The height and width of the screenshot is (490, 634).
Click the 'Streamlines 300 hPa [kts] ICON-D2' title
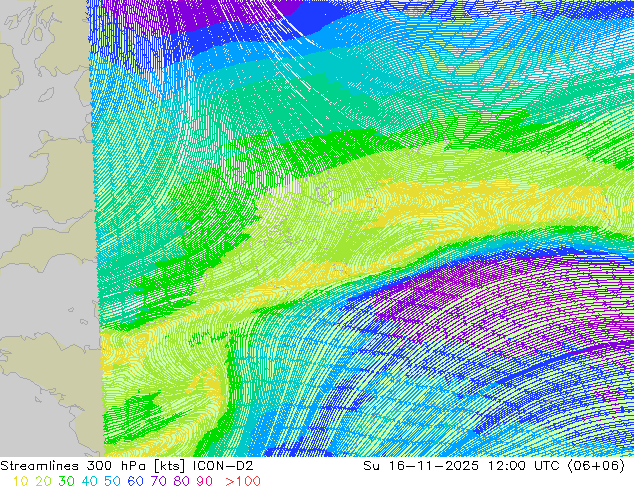click(x=127, y=466)
